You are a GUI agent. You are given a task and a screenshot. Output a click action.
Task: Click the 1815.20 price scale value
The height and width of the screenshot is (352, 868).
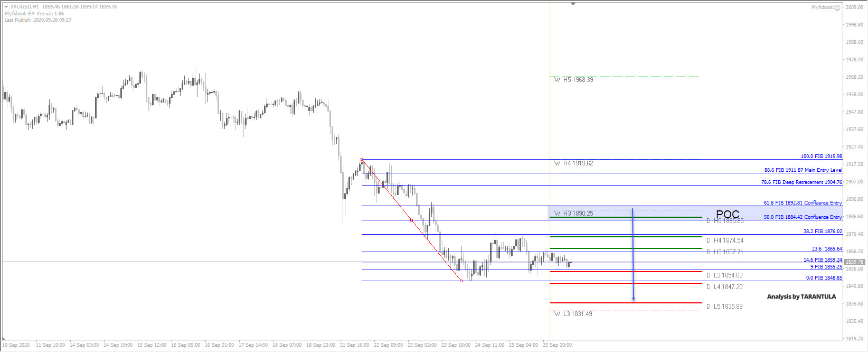(x=854, y=339)
